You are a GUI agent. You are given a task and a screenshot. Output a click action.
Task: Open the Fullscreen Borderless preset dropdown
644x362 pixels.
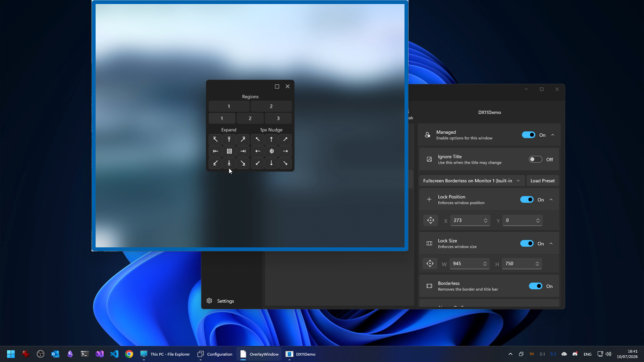point(472,181)
